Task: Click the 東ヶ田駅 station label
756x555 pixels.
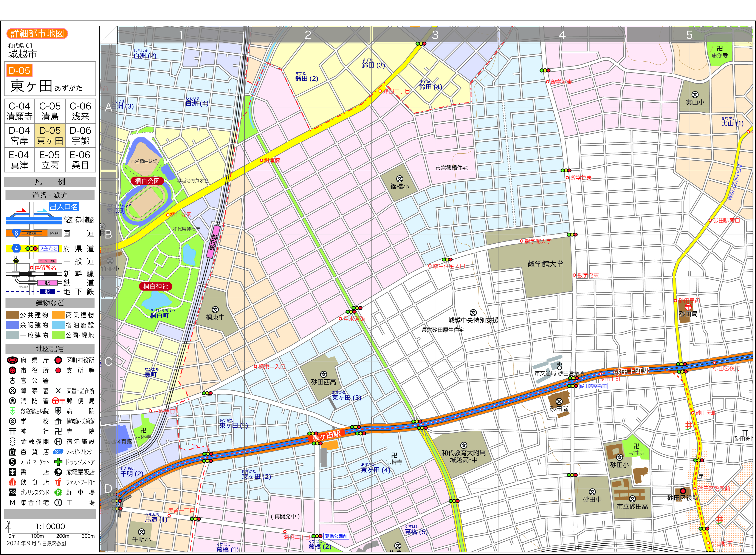Action: click(x=326, y=436)
